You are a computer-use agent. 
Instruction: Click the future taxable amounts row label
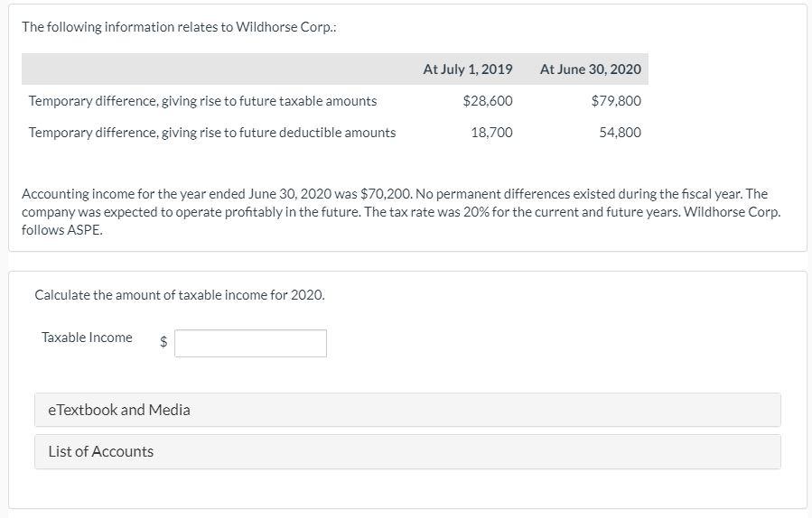tap(202, 101)
